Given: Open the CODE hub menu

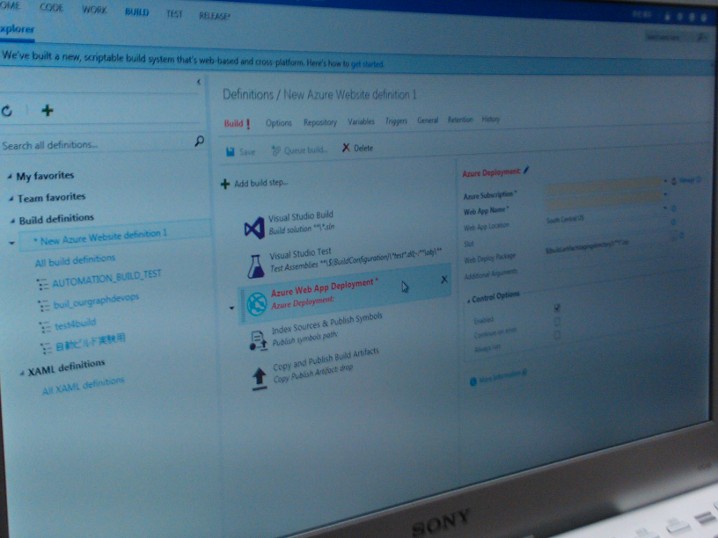Looking at the screenshot, I should point(51,8).
